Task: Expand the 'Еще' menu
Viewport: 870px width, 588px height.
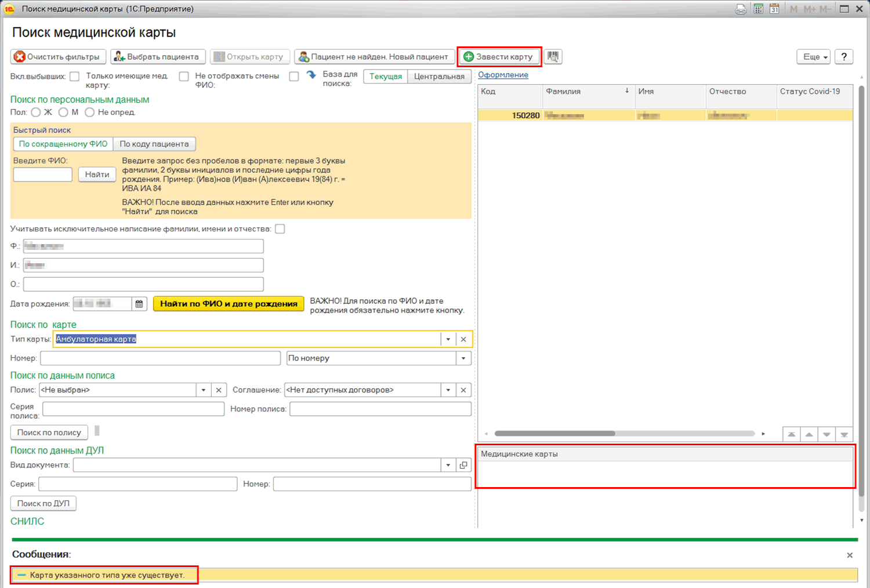Action: 815,57
